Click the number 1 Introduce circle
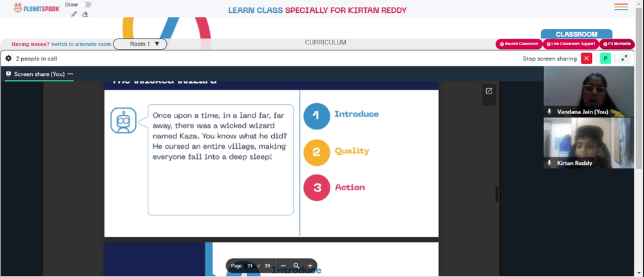644x277 pixels. click(317, 117)
